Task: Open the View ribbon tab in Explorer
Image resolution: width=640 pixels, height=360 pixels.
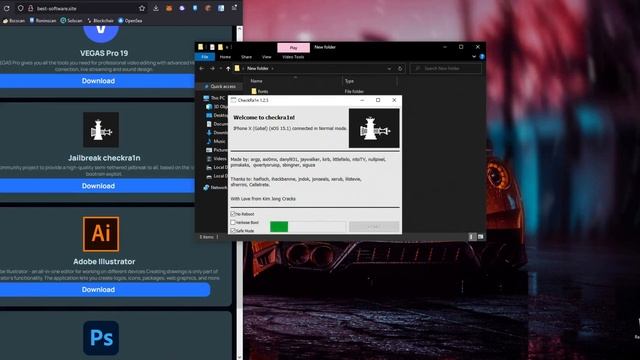Action: coord(267,57)
